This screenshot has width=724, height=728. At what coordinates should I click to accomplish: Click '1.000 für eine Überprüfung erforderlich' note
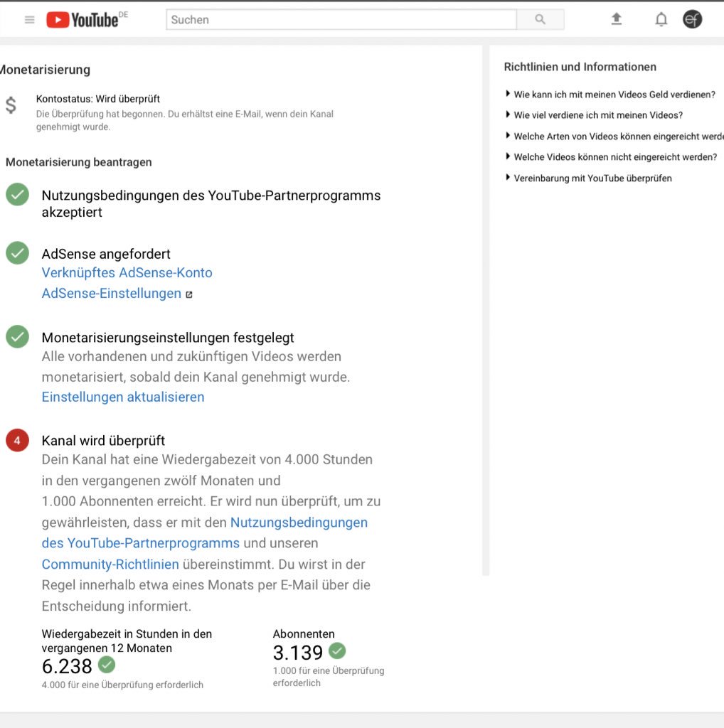tap(329, 677)
